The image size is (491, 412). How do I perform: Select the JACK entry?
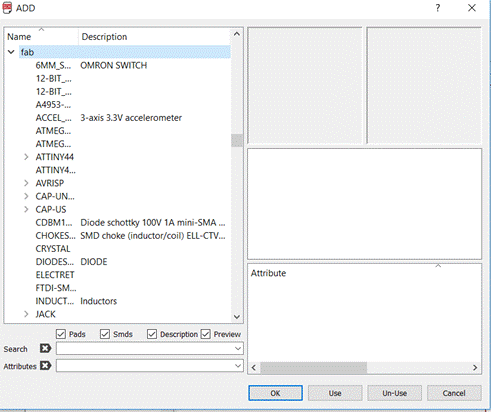click(46, 314)
